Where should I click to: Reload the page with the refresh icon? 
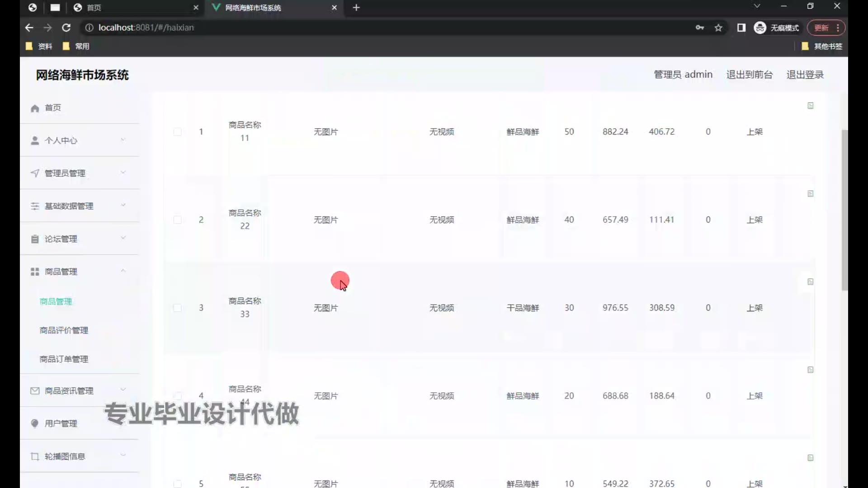(66, 28)
